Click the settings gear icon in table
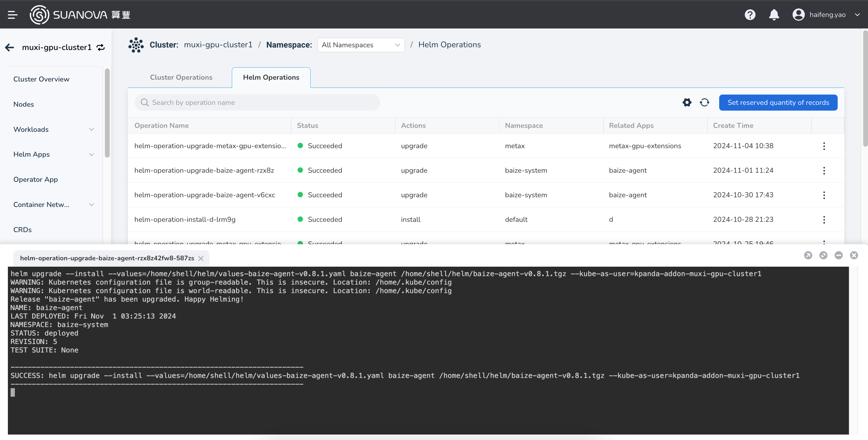Viewport: 868px width, 440px height. click(x=687, y=102)
